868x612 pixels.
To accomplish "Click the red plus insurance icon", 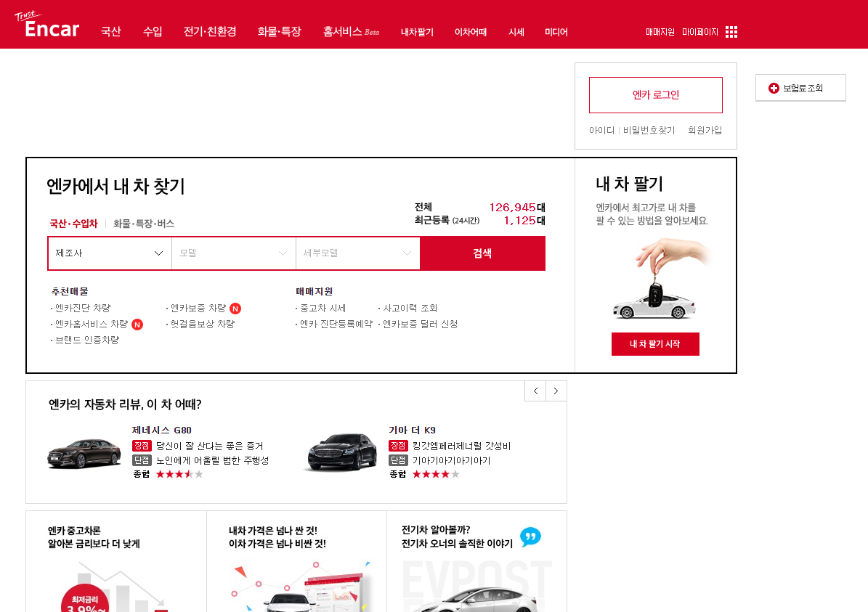I will click(774, 88).
